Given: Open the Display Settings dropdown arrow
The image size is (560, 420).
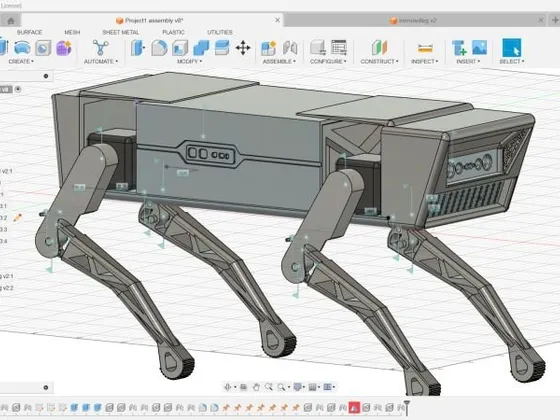Looking at the screenshot, I should [x=304, y=387].
